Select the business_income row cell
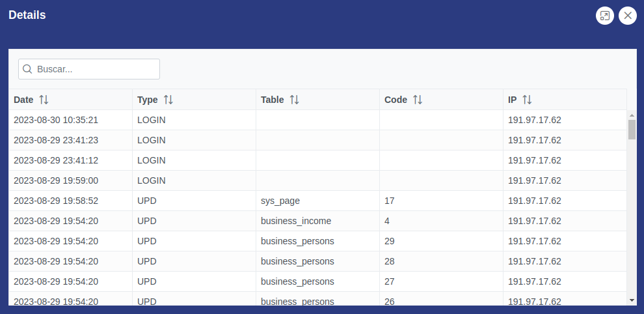Viewport: 644px width, 314px height. tap(296, 221)
